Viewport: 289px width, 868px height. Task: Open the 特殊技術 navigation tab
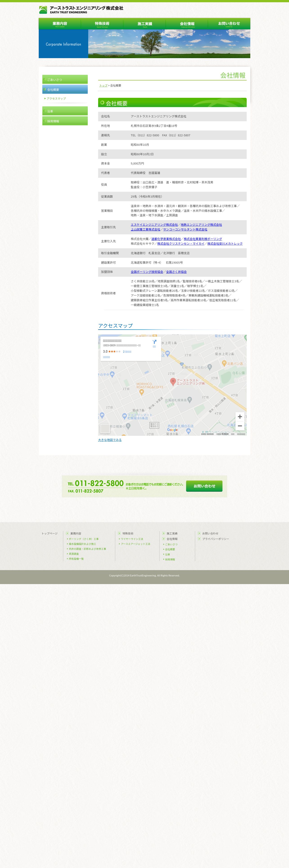coord(102,24)
